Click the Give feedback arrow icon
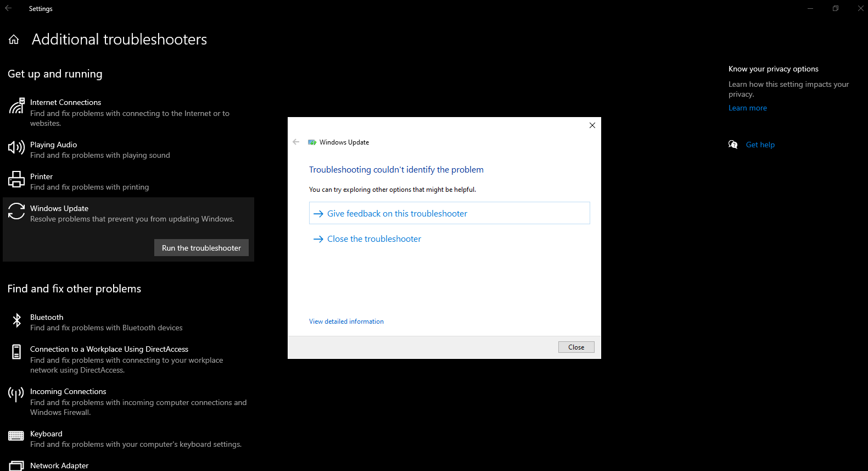This screenshot has height=471, width=868. point(318,214)
